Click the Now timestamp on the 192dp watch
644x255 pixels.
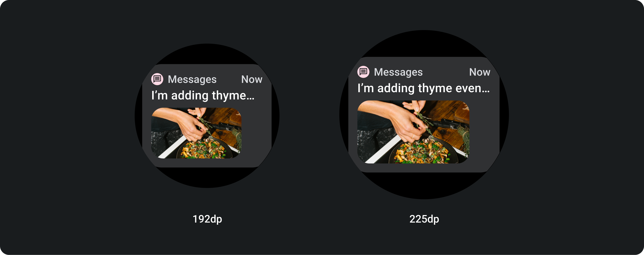pos(252,79)
